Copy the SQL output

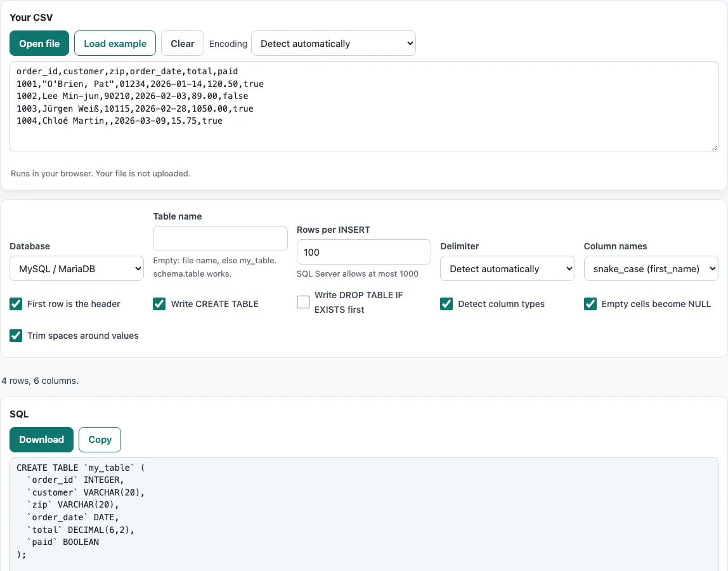(x=100, y=440)
